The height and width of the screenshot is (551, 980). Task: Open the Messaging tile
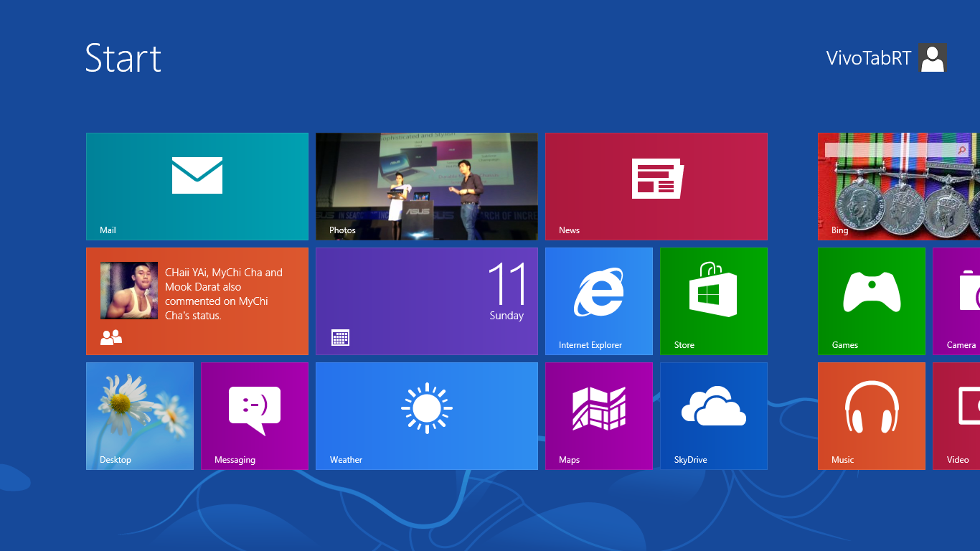[255, 416]
